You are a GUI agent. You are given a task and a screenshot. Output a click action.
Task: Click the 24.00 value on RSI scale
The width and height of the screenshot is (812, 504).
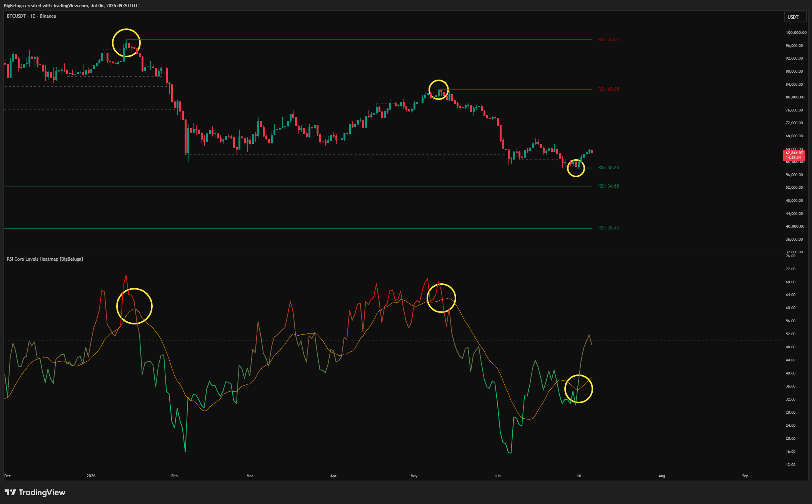(x=790, y=426)
